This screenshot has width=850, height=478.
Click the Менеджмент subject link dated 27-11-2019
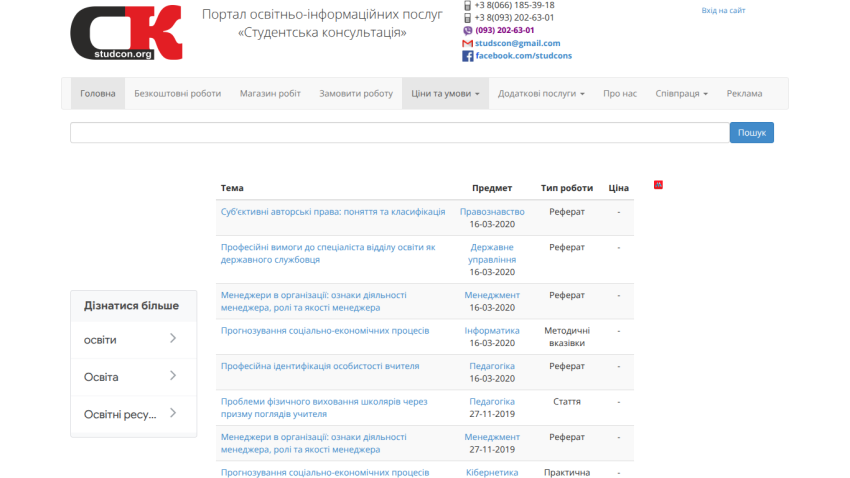pyautogui.click(x=492, y=437)
